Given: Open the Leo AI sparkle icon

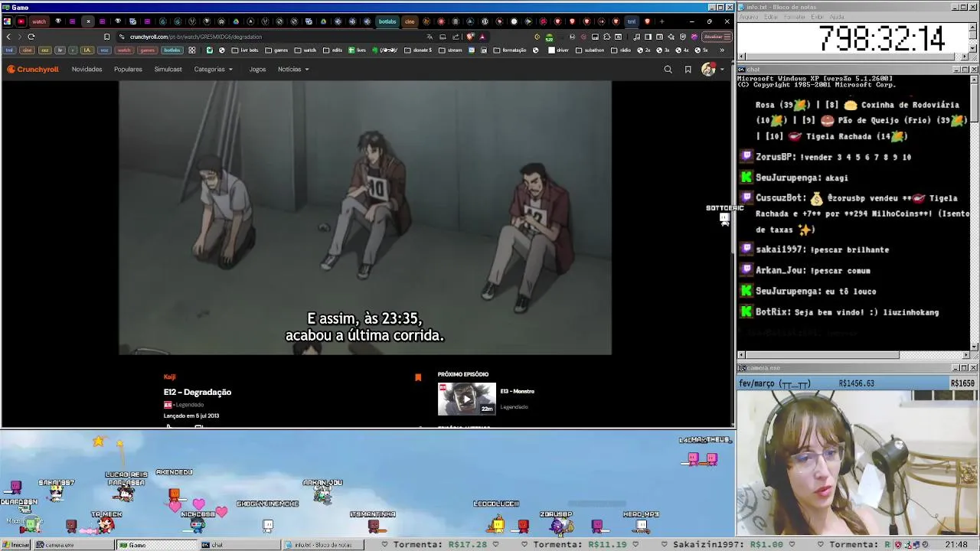Looking at the screenshot, I should [670, 37].
